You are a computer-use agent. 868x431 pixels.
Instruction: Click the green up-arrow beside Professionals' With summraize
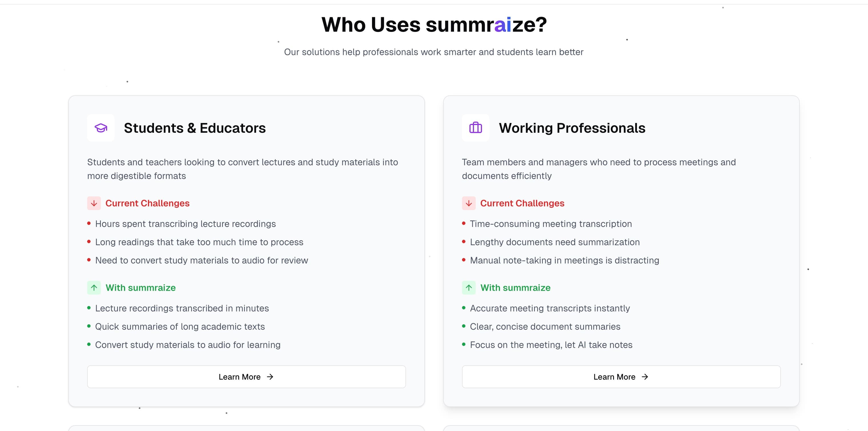469,287
